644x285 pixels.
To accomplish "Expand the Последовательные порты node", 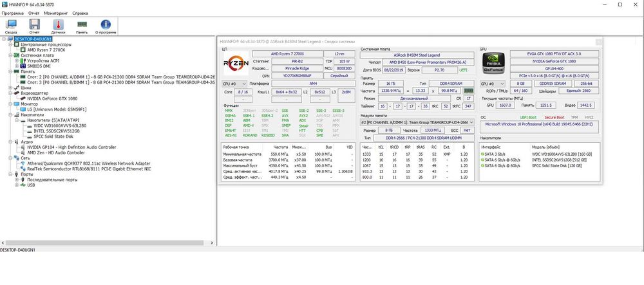I will [17, 179].
